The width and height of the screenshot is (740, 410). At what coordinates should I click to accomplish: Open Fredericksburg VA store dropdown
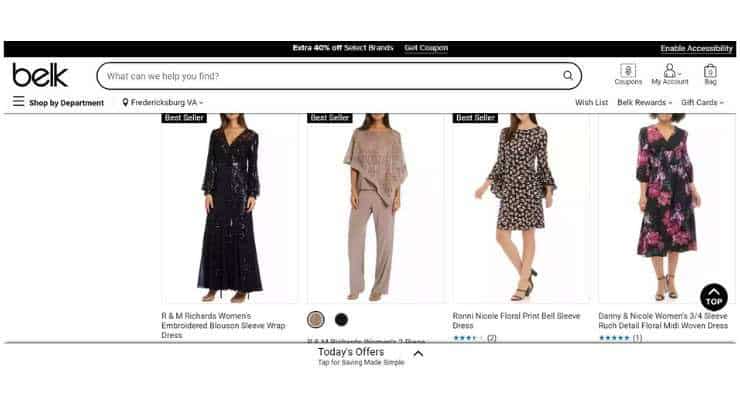[x=163, y=102]
